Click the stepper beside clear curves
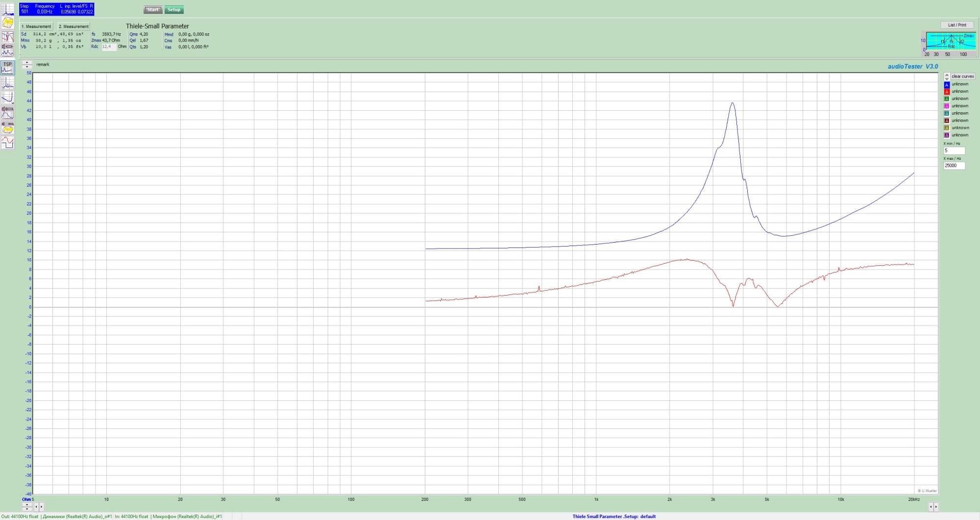980x520 pixels. (947, 76)
